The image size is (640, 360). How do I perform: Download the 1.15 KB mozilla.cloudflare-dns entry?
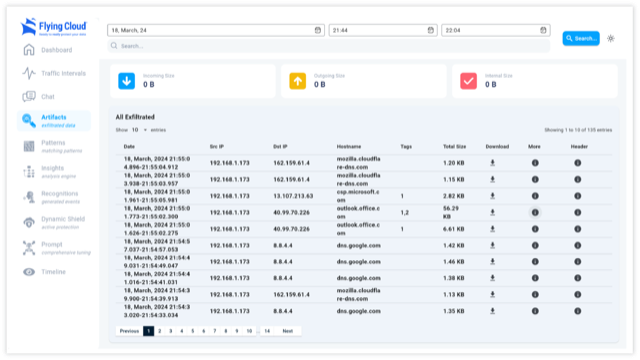pos(493,179)
